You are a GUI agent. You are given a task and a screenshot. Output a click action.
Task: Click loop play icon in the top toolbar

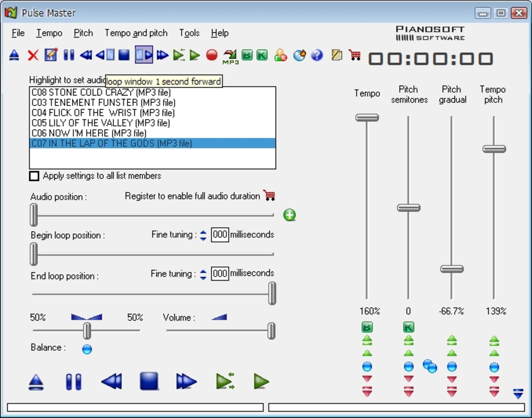pos(179,55)
